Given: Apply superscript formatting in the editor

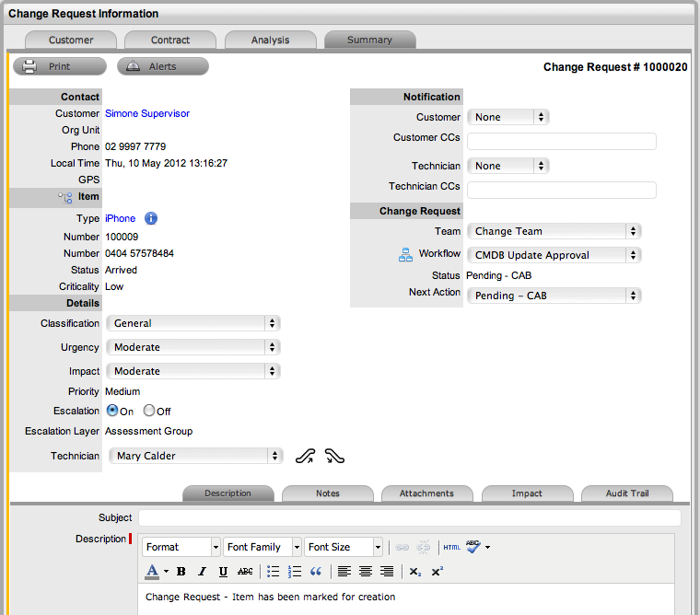Looking at the screenshot, I should pyautogui.click(x=437, y=572).
